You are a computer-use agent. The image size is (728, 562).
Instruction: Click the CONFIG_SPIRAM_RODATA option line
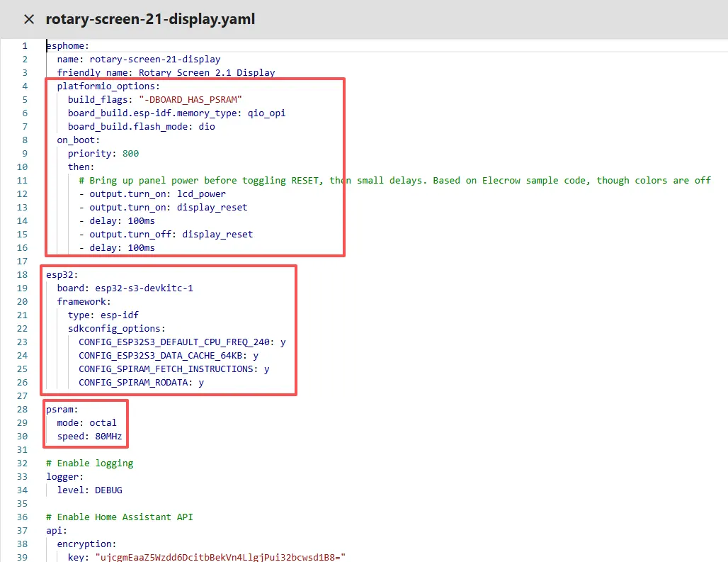coord(141,382)
